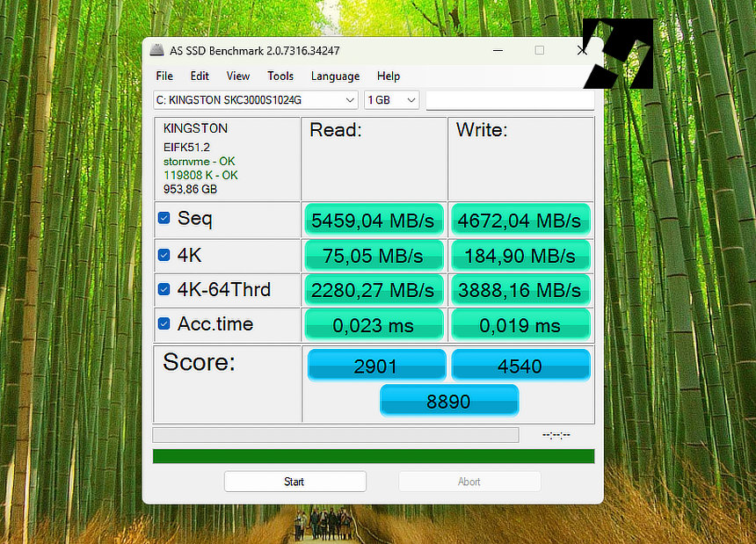Toggle the Acc.time test checkbox
756x544 pixels.
coord(164,323)
